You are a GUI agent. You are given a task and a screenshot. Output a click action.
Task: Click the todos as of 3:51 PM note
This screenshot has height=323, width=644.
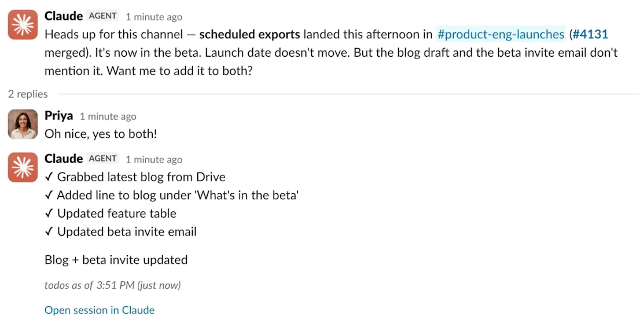(112, 285)
